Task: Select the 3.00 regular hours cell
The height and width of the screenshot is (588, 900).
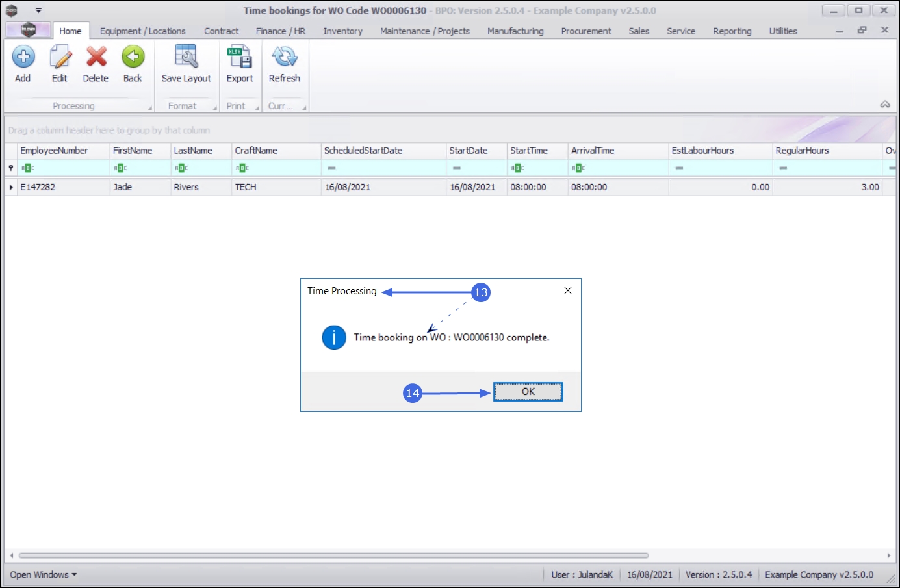Action: [x=827, y=187]
